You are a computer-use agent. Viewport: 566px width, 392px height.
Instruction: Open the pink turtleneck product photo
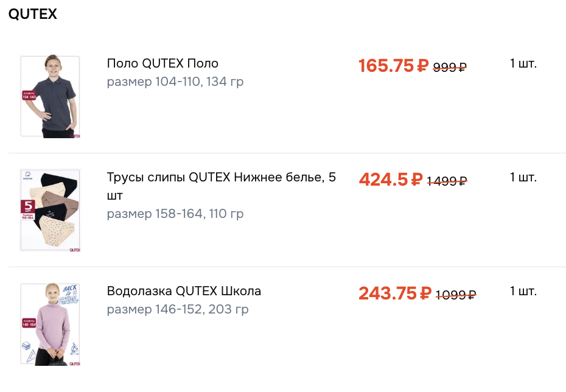click(x=50, y=324)
